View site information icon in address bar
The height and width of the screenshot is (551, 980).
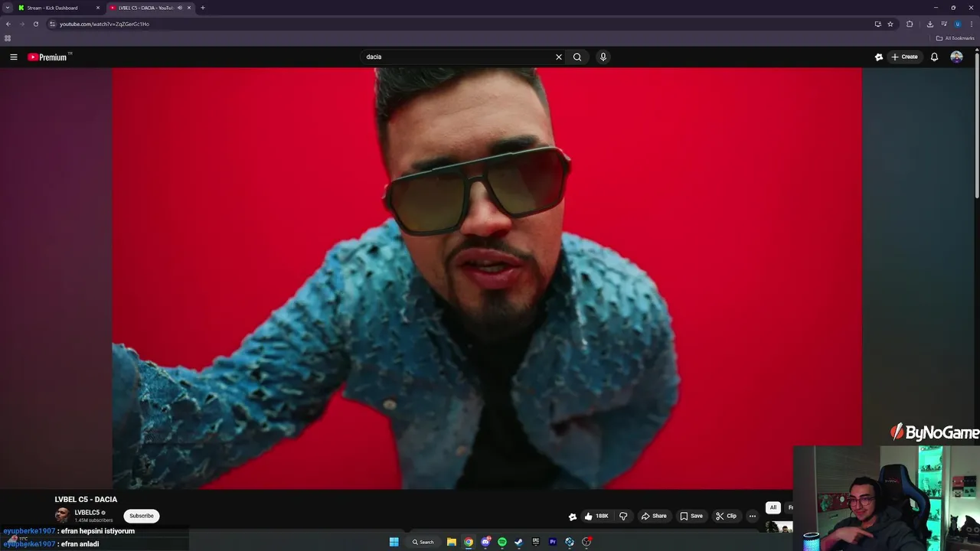[53, 24]
